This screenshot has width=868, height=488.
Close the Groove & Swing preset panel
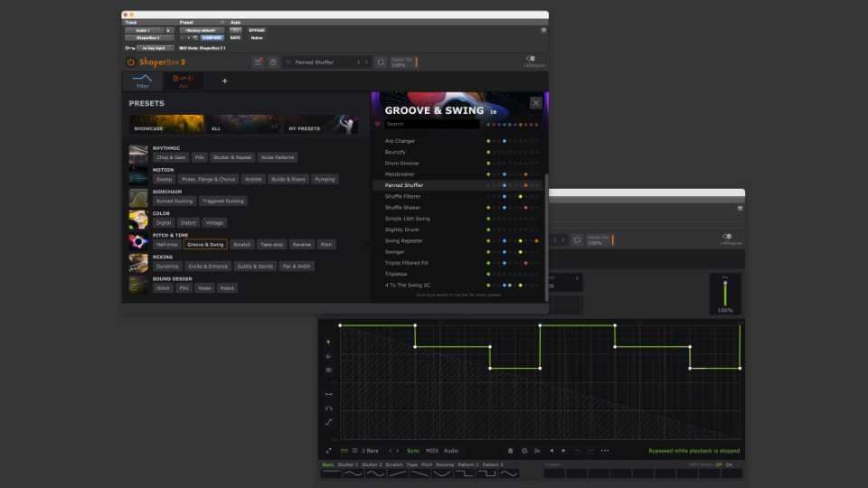click(536, 103)
